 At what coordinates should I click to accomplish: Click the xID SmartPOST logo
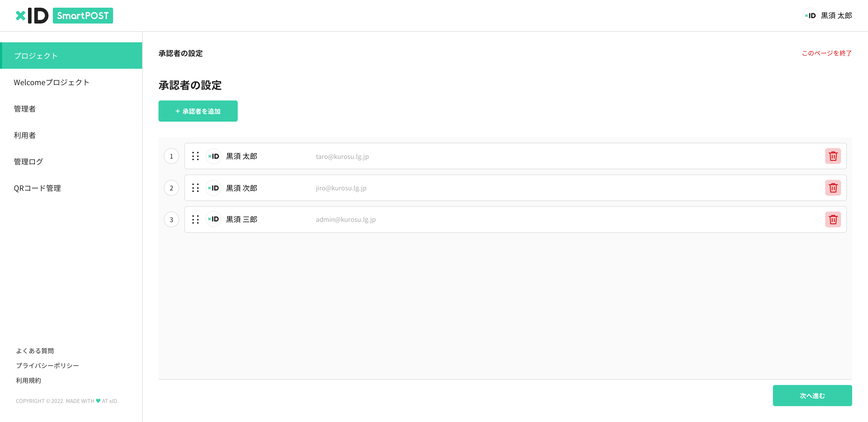click(x=64, y=16)
